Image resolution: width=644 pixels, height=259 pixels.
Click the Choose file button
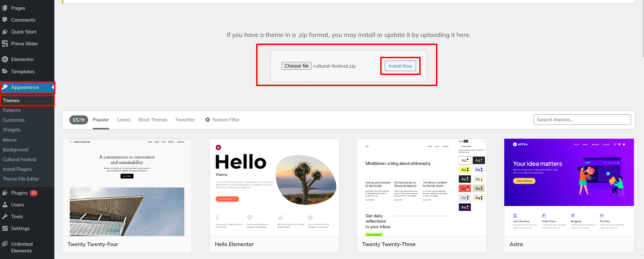[296, 66]
